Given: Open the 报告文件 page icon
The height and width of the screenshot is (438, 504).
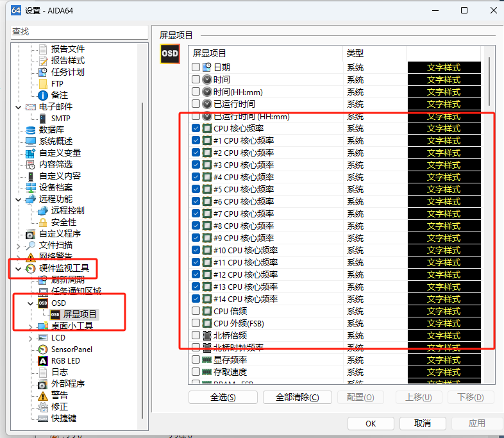Looking at the screenshot, I should (x=43, y=49).
